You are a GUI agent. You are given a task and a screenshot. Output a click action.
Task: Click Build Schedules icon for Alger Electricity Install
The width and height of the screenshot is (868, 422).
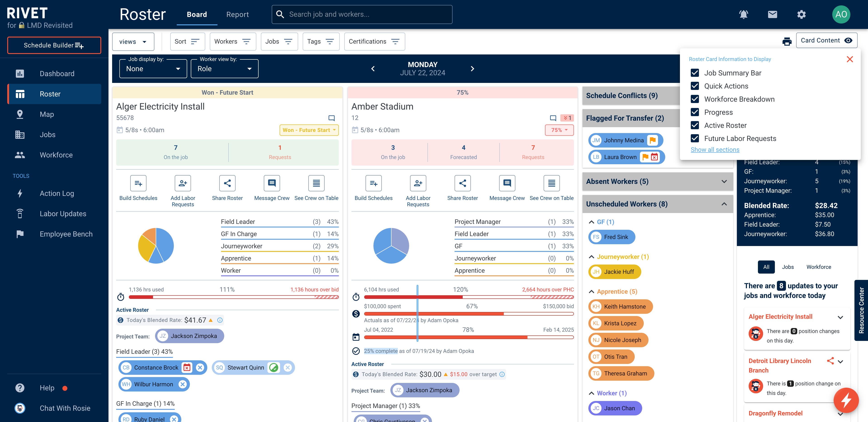[138, 183]
